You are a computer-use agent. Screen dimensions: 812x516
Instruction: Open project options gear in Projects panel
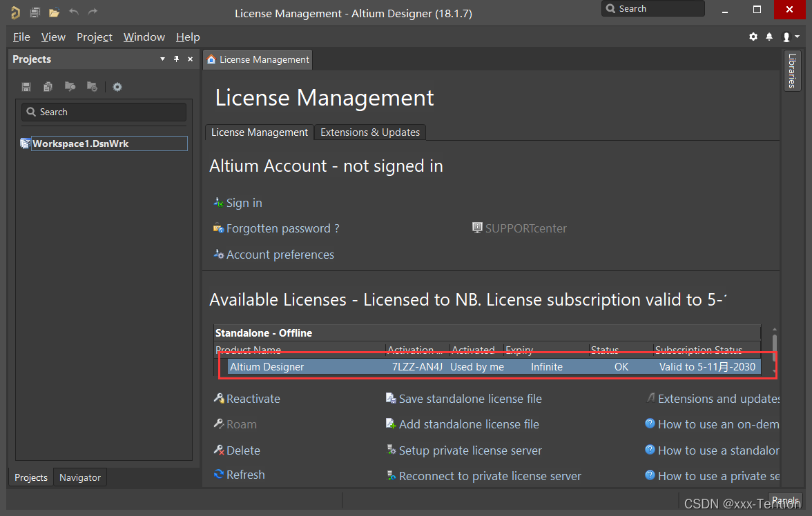pos(117,87)
